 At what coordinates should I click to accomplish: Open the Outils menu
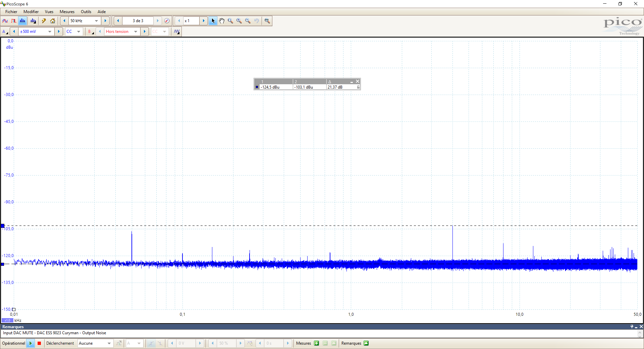[x=86, y=12]
